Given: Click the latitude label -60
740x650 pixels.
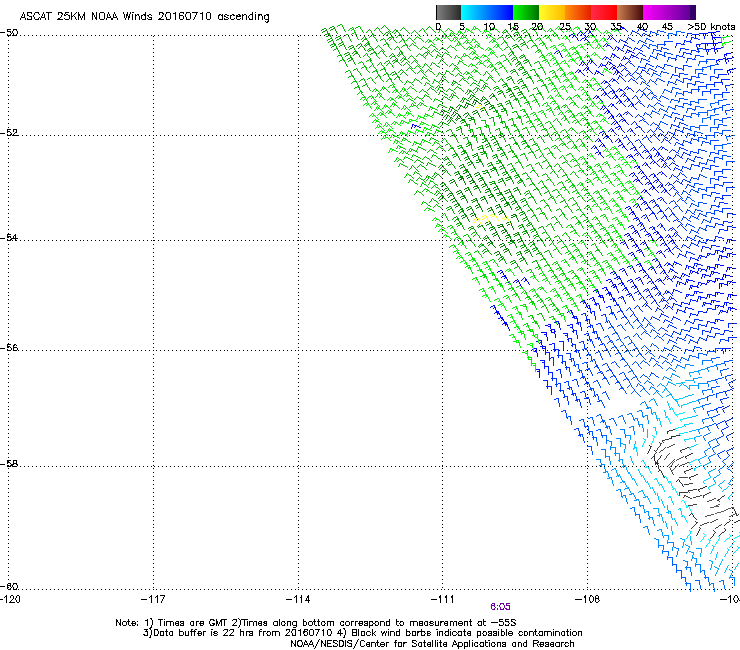Looking at the screenshot, I should pos(9,586).
